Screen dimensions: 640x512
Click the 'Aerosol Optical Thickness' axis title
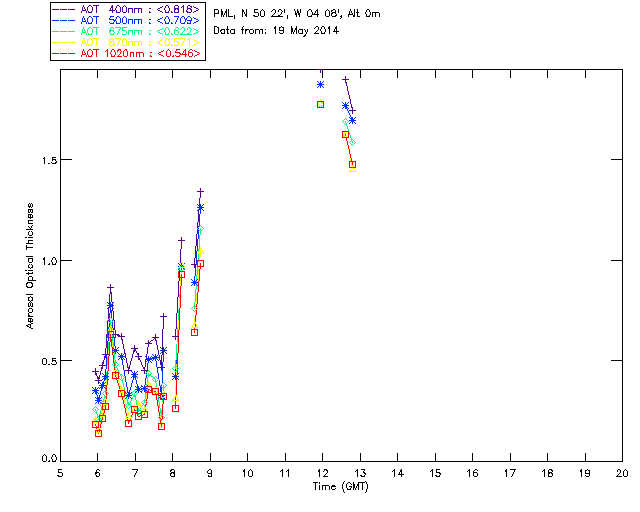pyautogui.click(x=30, y=266)
